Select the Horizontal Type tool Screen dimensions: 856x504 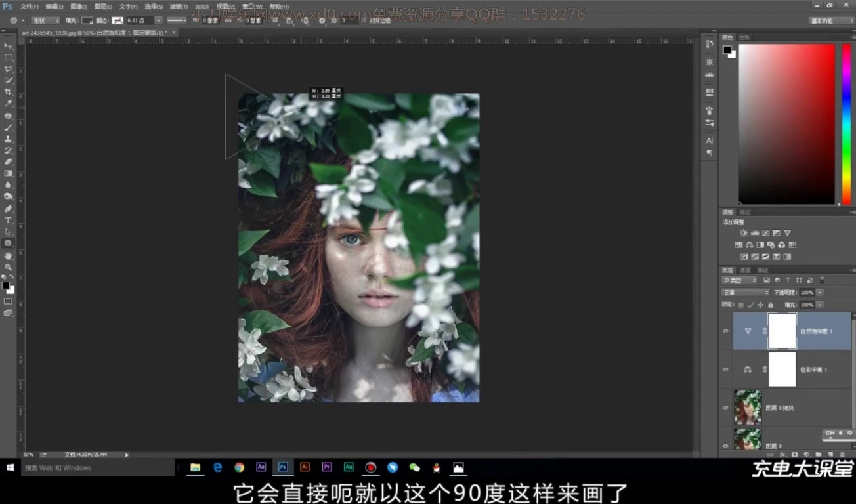(x=9, y=221)
